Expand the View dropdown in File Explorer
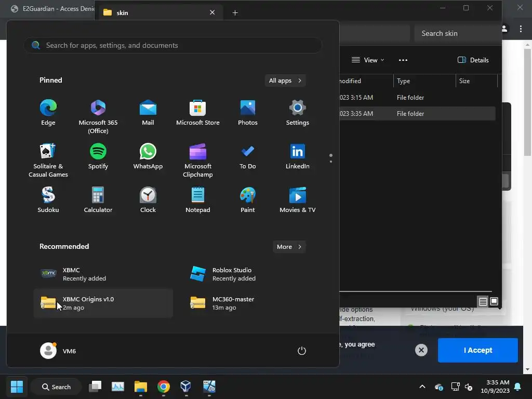532x399 pixels. click(x=368, y=60)
